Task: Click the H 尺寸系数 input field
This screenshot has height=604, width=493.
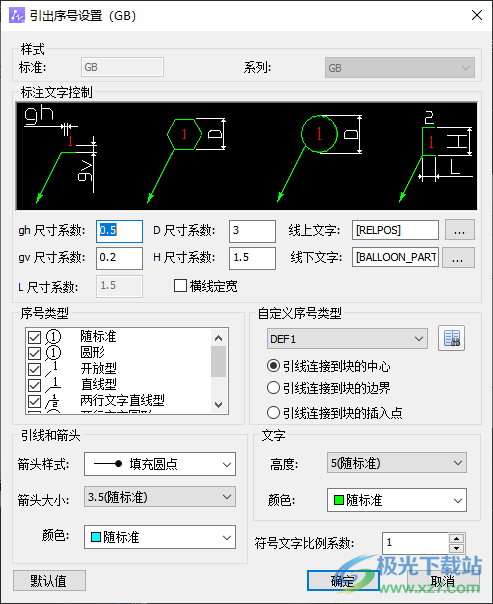Action: click(x=252, y=258)
